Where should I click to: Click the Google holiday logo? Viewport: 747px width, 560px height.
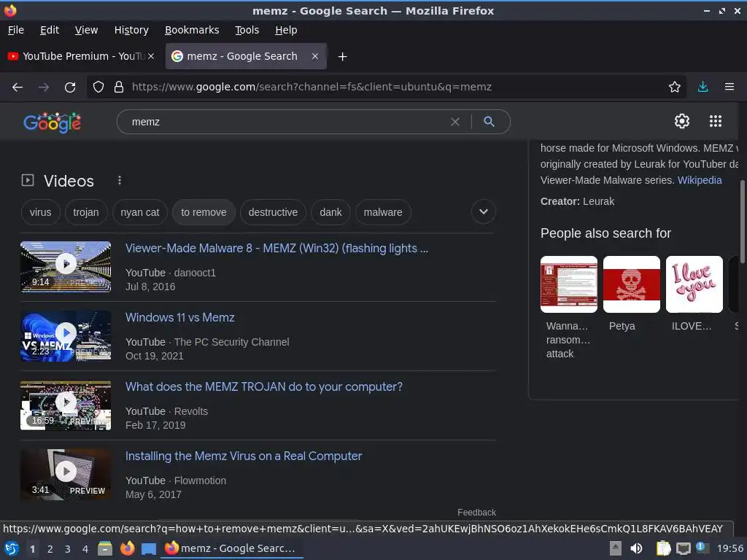click(53, 122)
